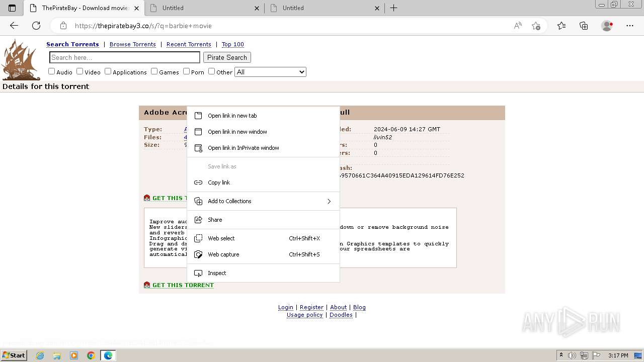Open the Browse Torrents link
Screen dimensions: 644x362
pos(133,44)
